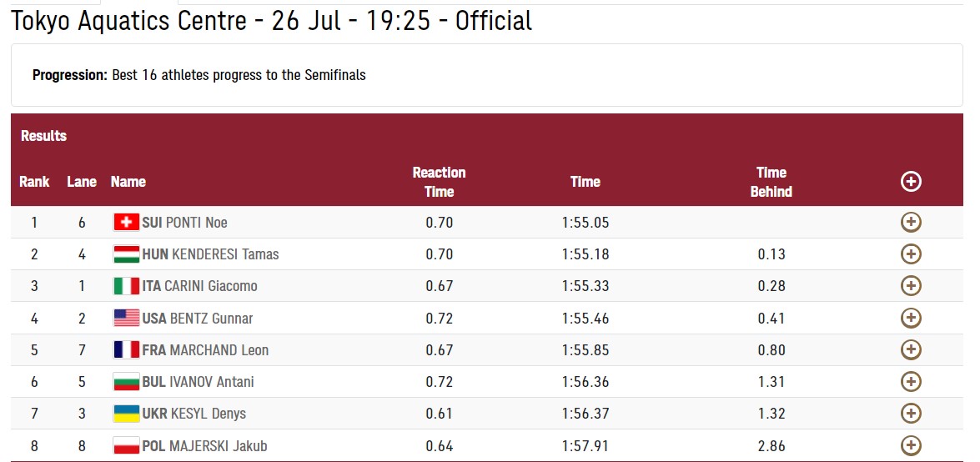Image resolution: width=980 pixels, height=462 pixels.
Task: Expand details for KENDERESI Tamas row
Action: [x=911, y=254]
